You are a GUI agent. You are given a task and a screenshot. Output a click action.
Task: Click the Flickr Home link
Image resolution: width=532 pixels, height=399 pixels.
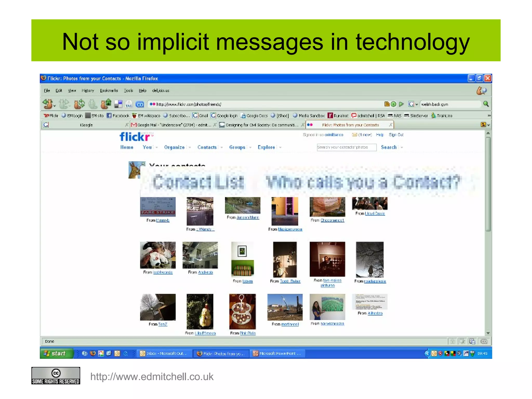click(127, 147)
